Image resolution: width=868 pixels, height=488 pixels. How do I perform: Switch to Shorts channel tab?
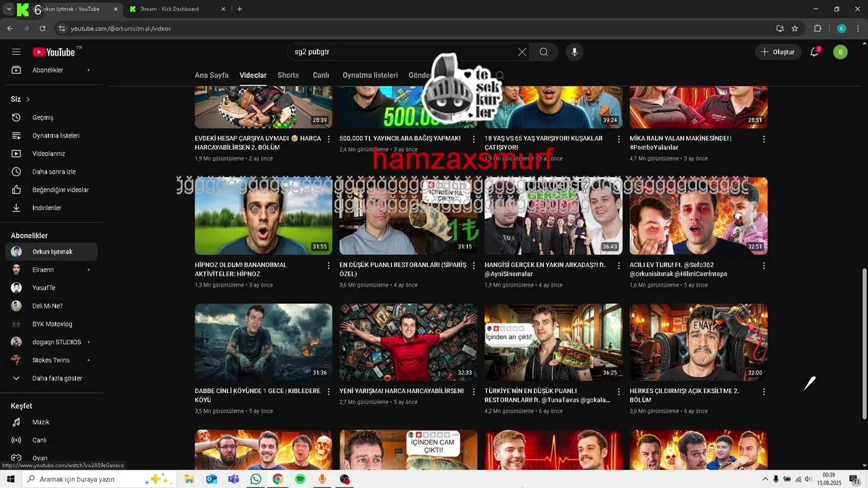[x=288, y=75]
